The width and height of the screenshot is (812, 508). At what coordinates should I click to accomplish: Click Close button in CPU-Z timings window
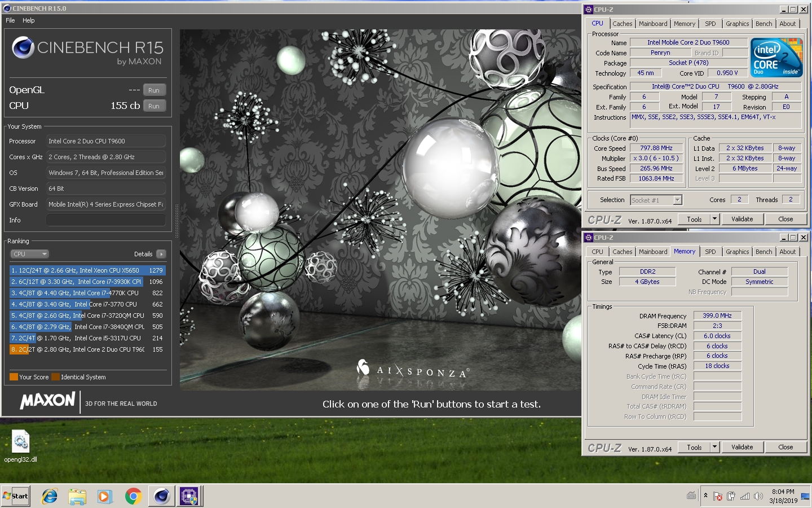(x=785, y=447)
